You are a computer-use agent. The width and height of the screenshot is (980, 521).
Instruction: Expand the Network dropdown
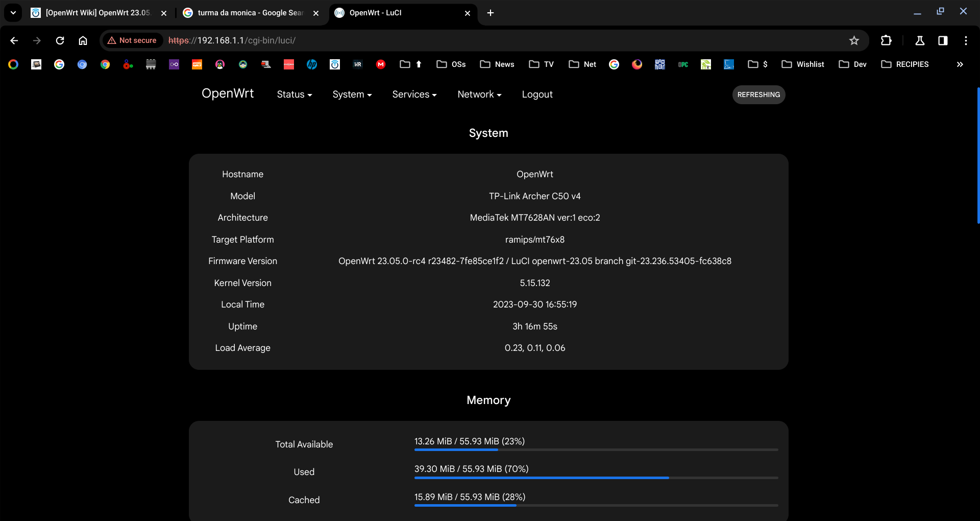479,94
